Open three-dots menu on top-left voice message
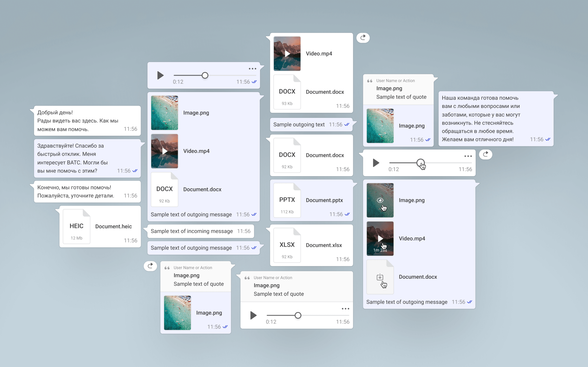Screen dimensions: 588x367 point(252,69)
